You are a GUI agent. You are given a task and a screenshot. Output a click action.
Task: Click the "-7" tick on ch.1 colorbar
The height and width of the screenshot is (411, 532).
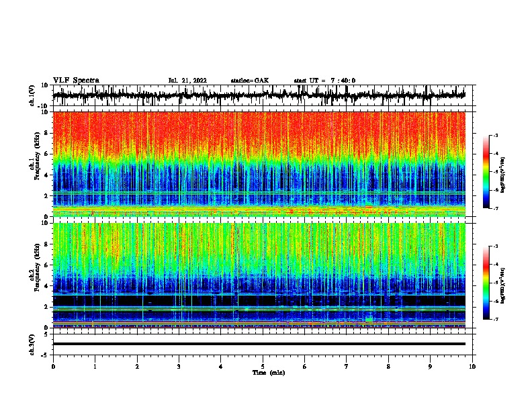point(496,208)
